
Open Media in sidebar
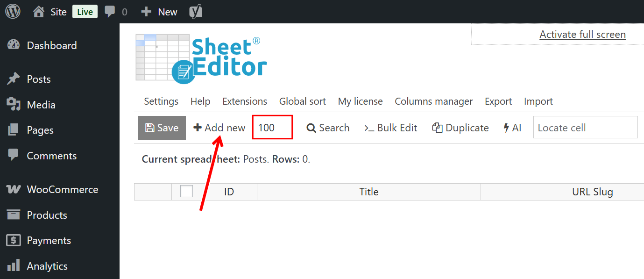(41, 105)
